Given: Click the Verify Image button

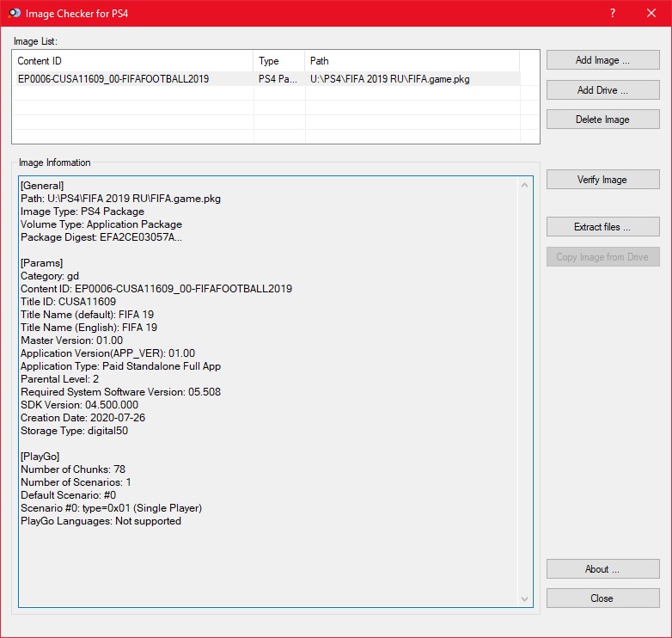Looking at the screenshot, I should coord(602,179).
